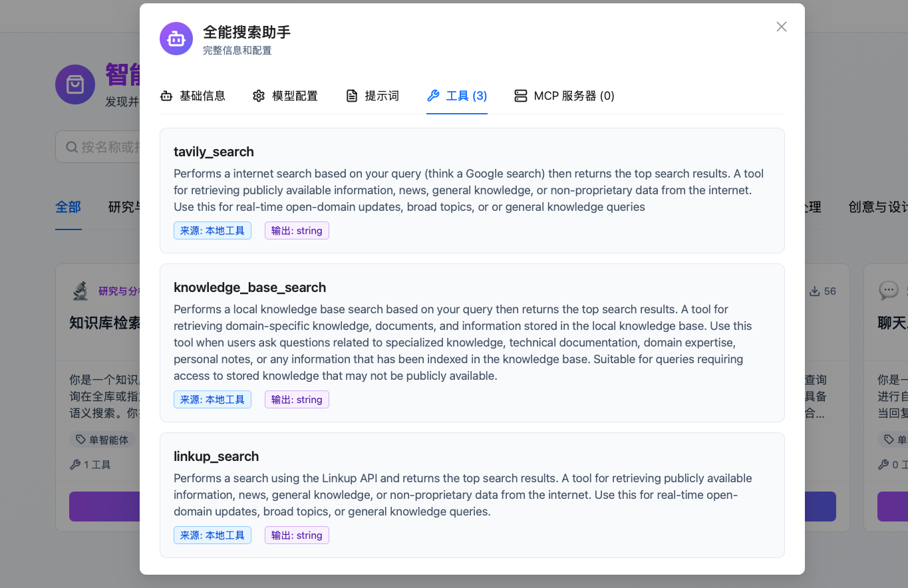Click the robot icon beside 基础信息
The width and height of the screenshot is (908, 588).
tap(166, 96)
